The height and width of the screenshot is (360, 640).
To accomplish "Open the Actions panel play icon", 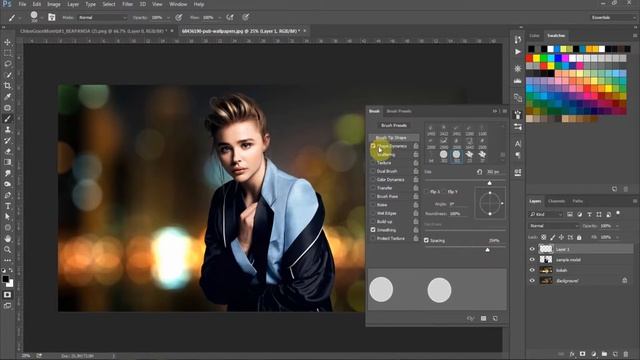I will click(518, 52).
